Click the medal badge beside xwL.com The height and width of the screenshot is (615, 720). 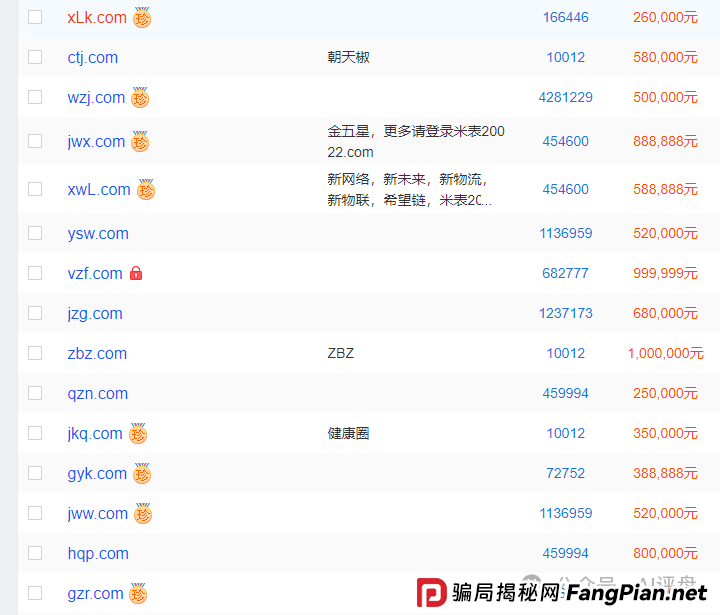click(x=146, y=190)
